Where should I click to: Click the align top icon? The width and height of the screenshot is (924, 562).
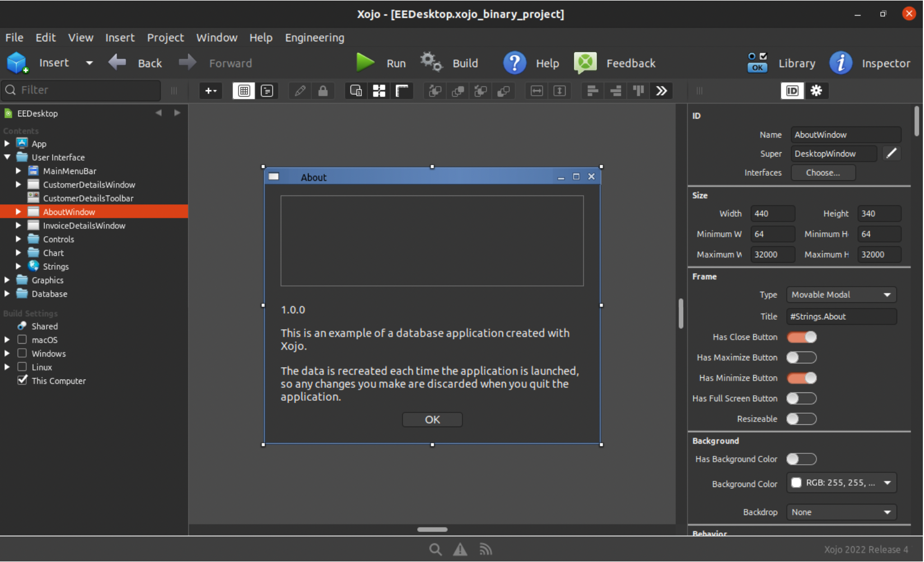(639, 91)
